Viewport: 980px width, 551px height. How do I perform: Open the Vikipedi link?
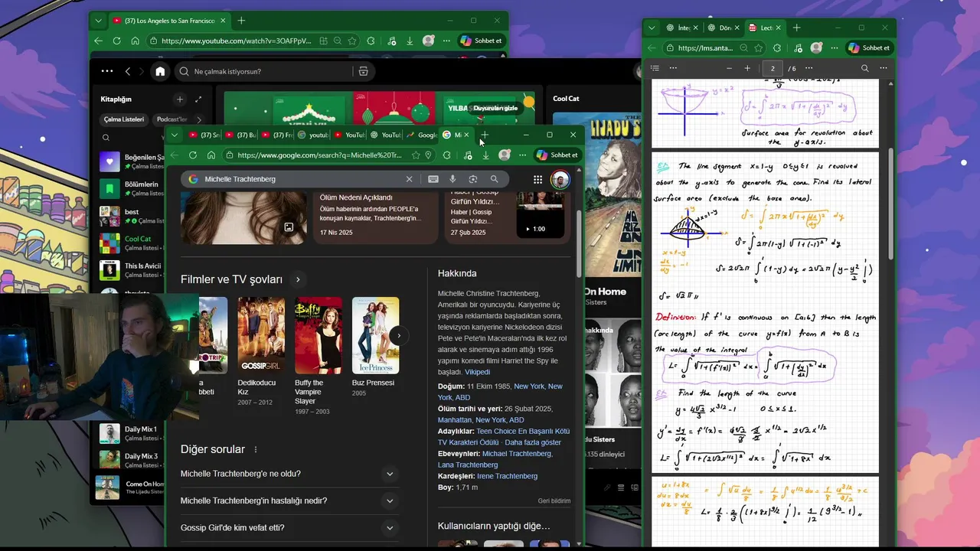(x=477, y=372)
